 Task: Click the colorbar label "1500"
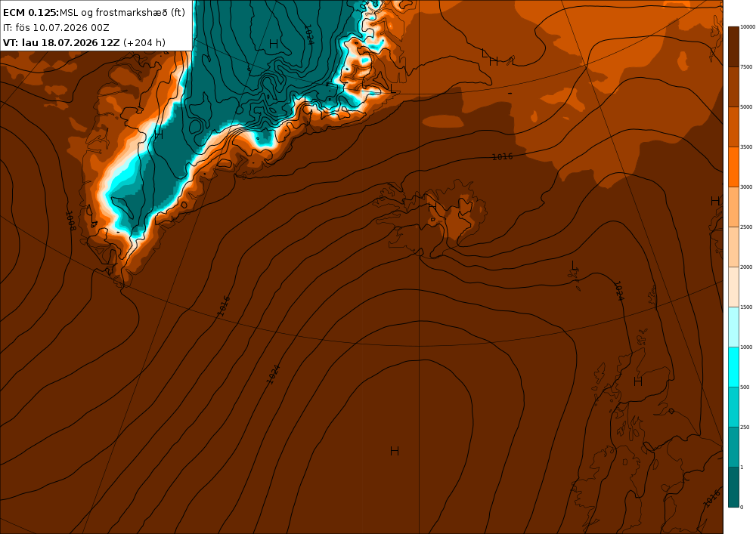(x=746, y=307)
